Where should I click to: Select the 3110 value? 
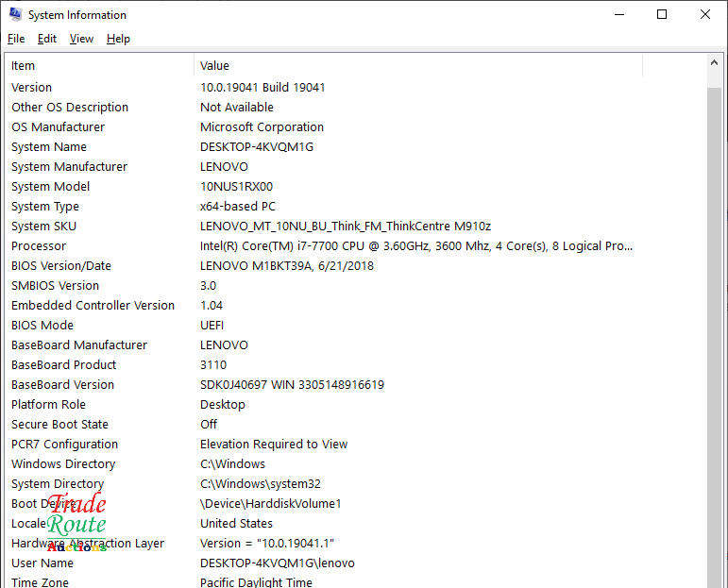click(x=213, y=365)
